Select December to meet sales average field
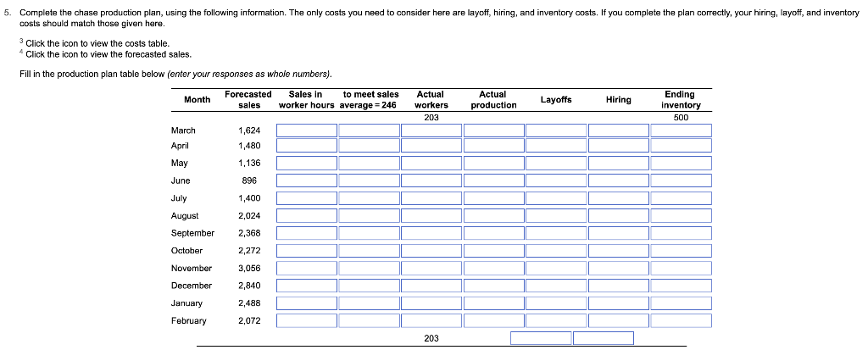The height and width of the screenshot is (361, 868). click(370, 286)
